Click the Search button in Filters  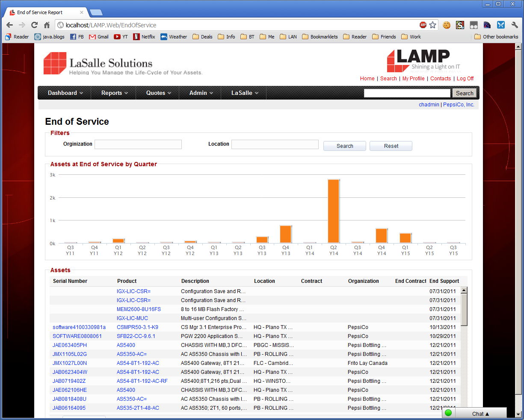coord(345,146)
